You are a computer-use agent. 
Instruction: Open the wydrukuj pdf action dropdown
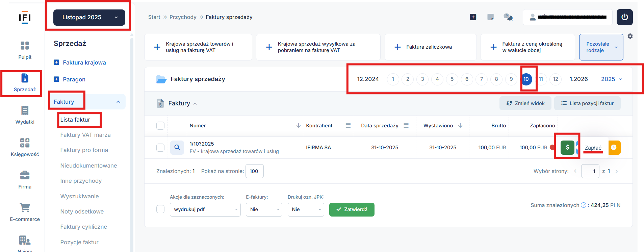tap(205, 209)
